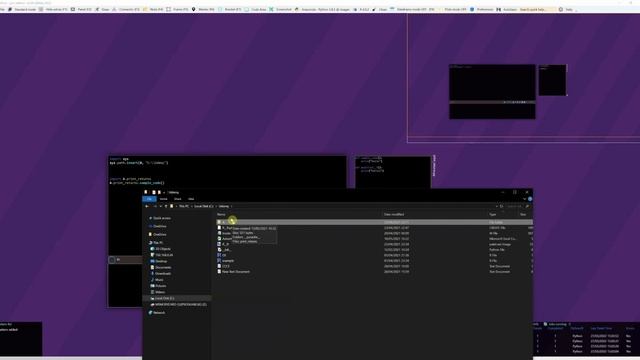This screenshot has width=640, height=360.
Task: Switch to the View ribbon tab
Action: tap(191, 199)
